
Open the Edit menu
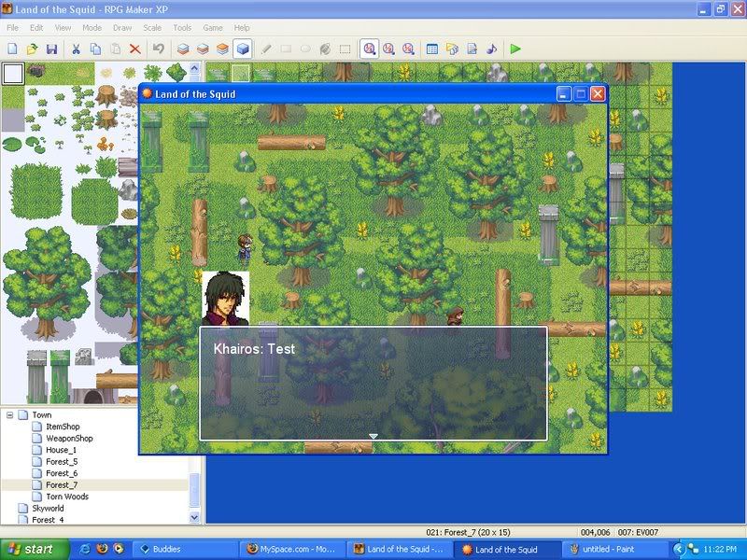(36, 28)
